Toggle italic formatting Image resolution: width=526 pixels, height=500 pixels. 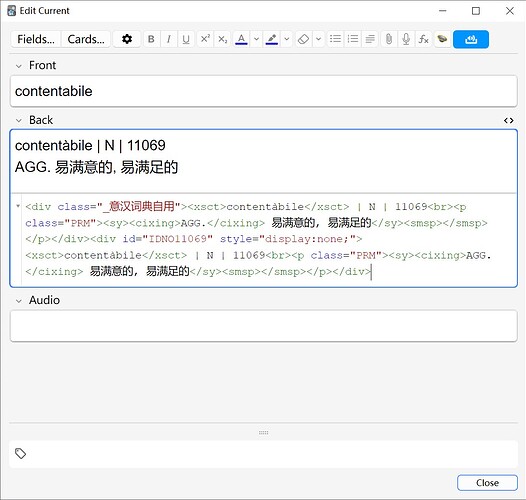169,39
